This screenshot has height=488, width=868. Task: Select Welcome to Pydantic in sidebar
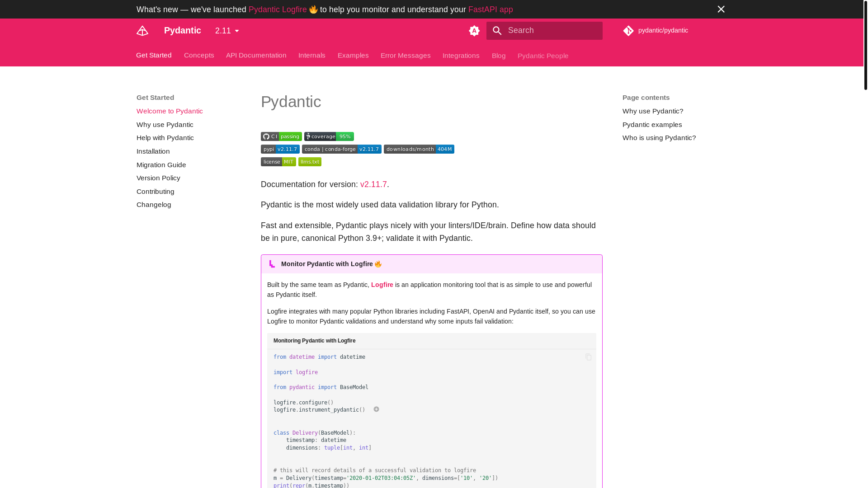[x=170, y=111]
